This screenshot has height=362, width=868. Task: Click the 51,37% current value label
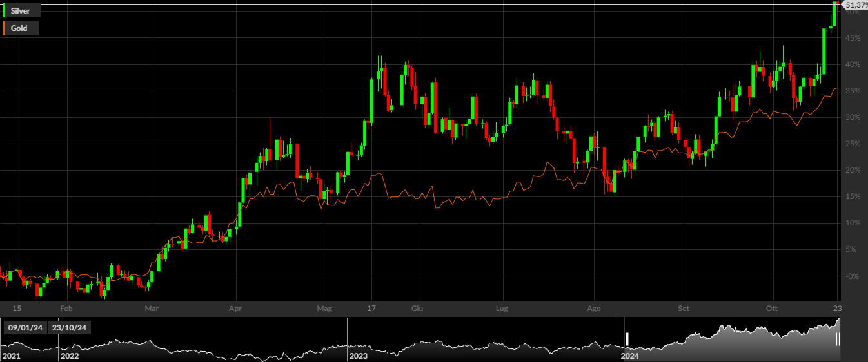[x=855, y=5]
